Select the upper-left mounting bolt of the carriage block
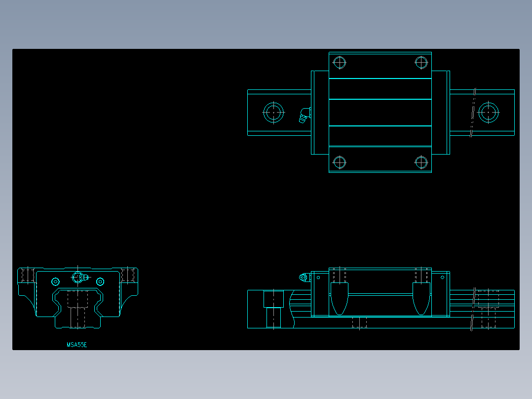This screenshot has height=399, width=532. [340, 62]
